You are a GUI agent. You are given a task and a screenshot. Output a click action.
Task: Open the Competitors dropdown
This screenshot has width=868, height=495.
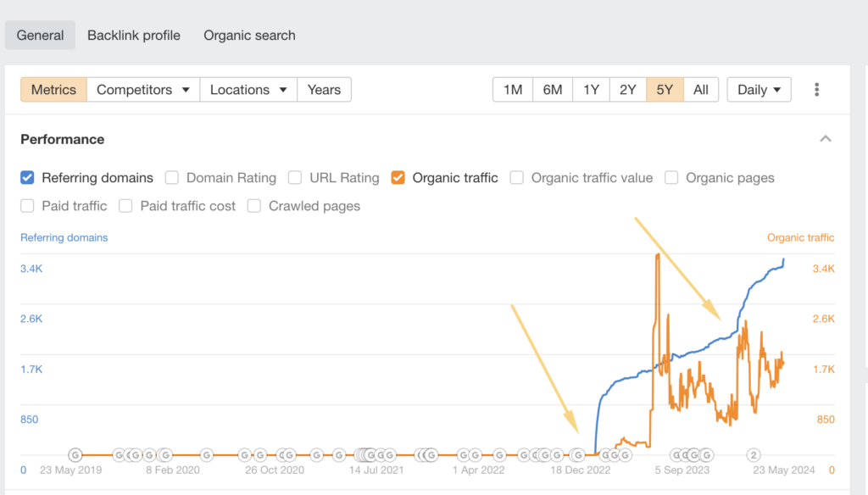pos(142,89)
